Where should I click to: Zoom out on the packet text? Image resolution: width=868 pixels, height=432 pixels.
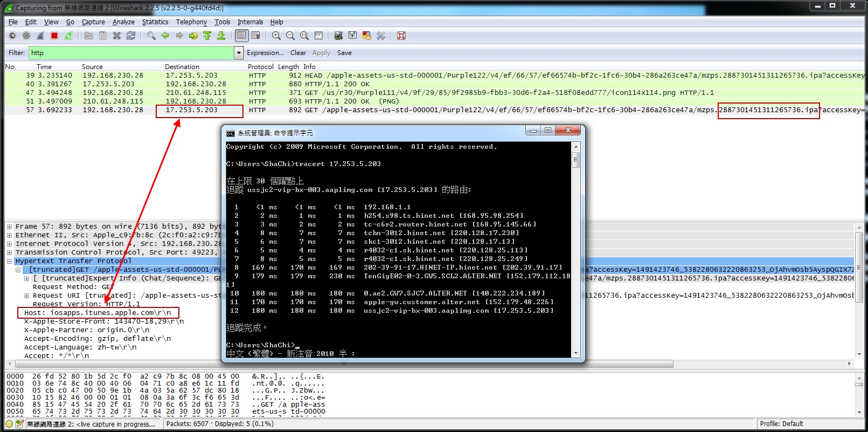tap(290, 36)
